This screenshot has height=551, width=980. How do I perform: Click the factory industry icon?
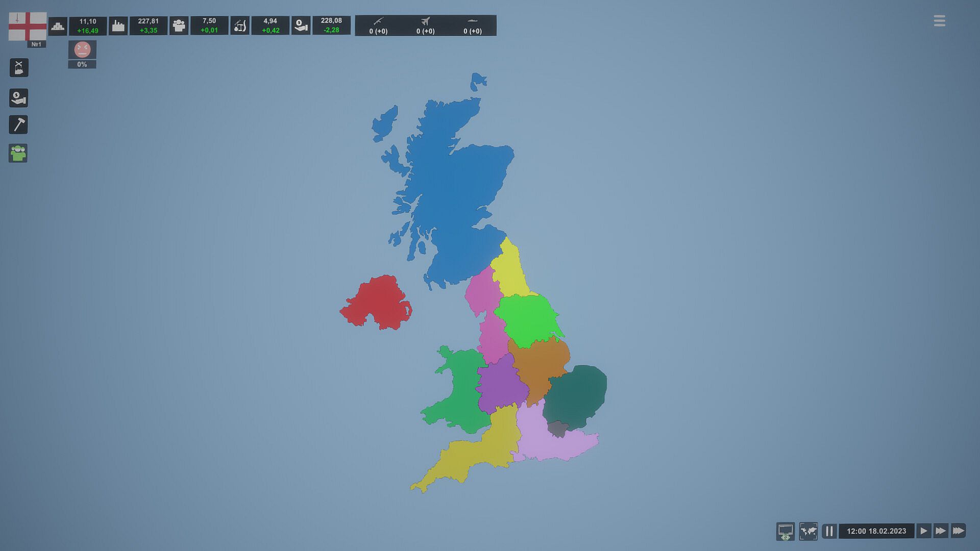tap(118, 26)
